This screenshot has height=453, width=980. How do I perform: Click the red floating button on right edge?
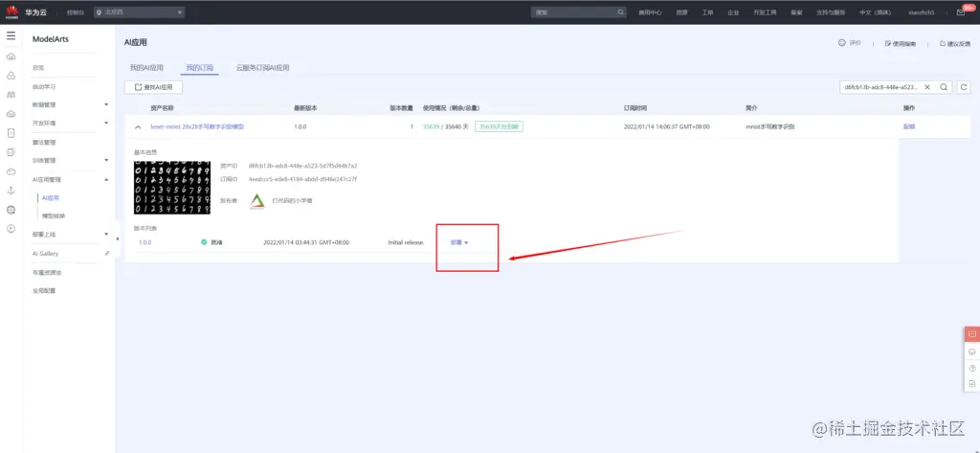(972, 334)
